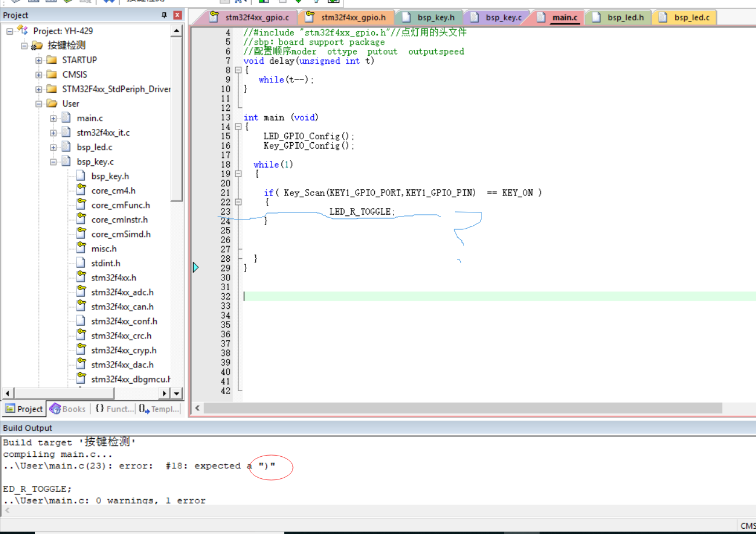Collapse the User folder
Image resolution: width=756 pixels, height=534 pixels.
click(x=39, y=103)
